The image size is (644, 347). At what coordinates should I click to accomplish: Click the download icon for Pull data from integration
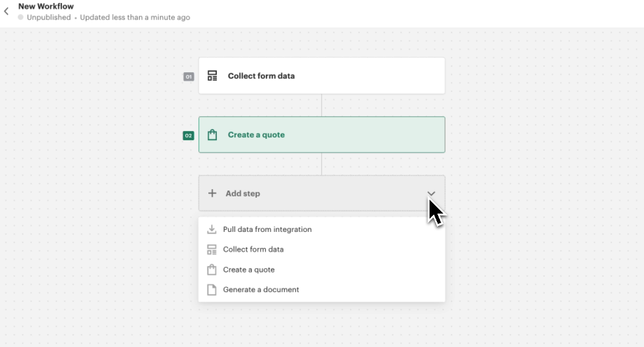[x=211, y=229]
